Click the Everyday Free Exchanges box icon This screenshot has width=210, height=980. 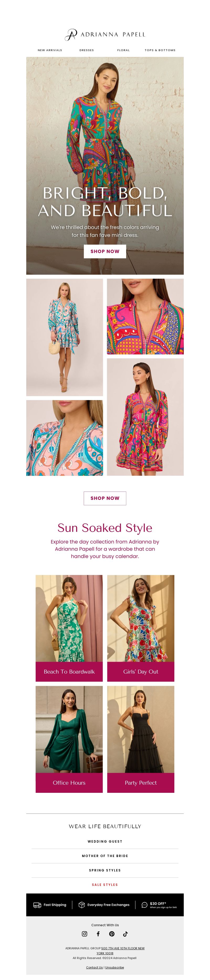pyautogui.click(x=82, y=905)
